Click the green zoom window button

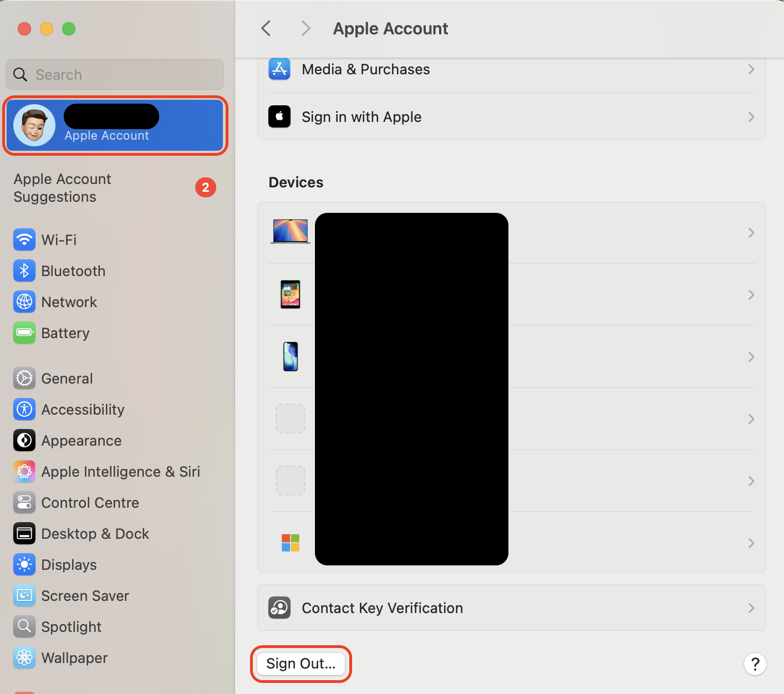coord(69,29)
